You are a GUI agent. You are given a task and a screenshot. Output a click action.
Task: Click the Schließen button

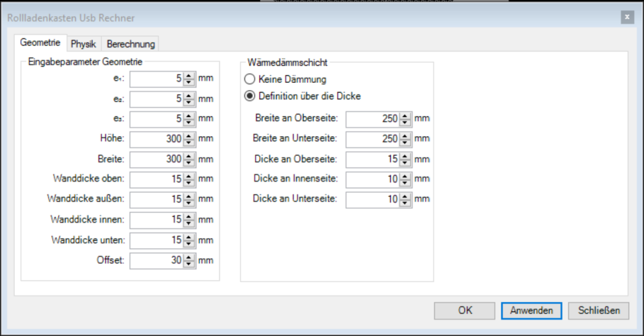[x=598, y=310]
